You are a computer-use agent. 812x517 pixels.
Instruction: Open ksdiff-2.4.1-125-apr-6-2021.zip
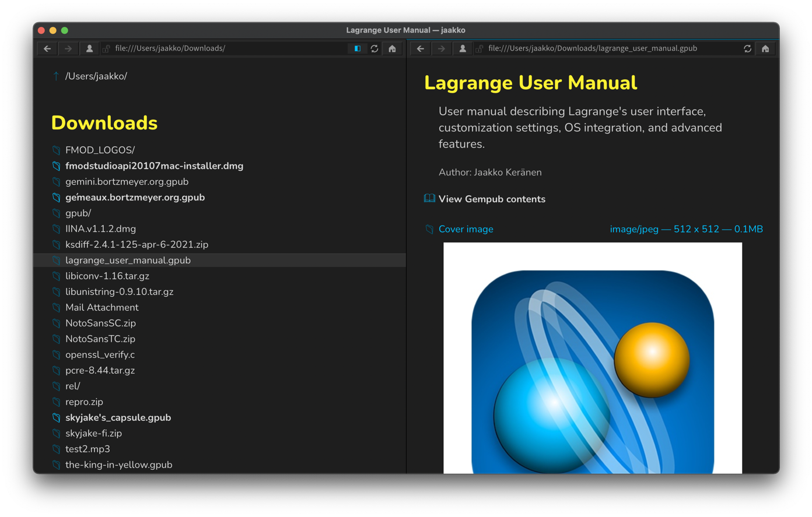point(136,245)
